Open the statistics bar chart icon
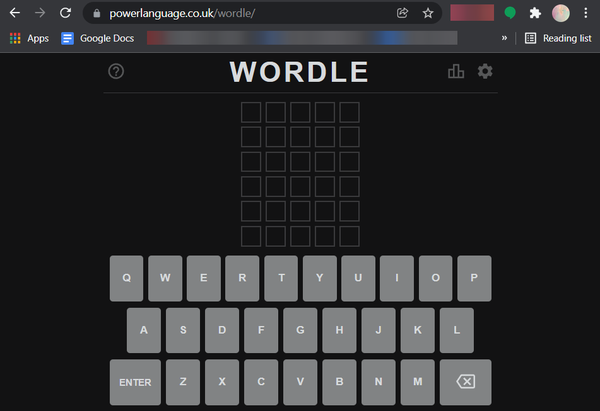This screenshot has width=600, height=411. click(456, 71)
